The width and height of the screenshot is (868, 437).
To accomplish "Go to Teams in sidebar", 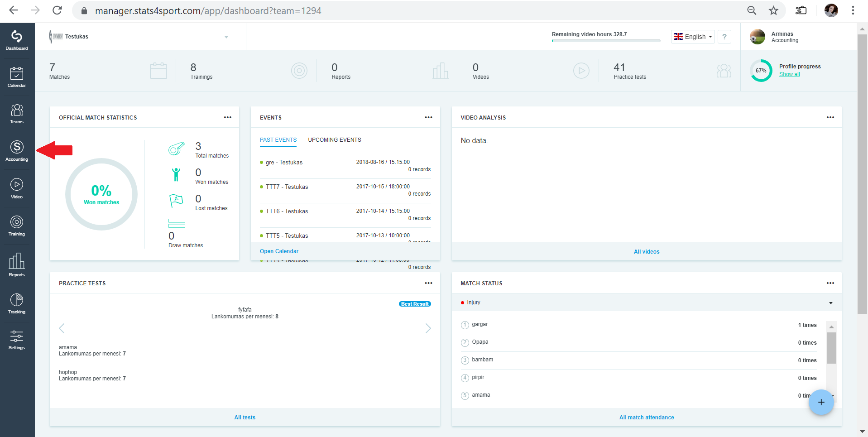I will point(17,114).
